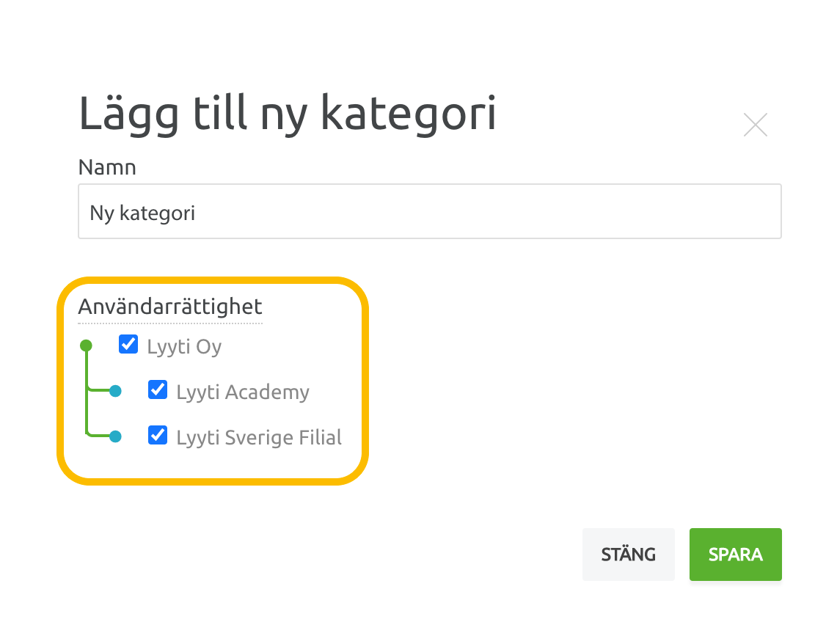Select the Lyyti Oy tree item label

coord(183,346)
